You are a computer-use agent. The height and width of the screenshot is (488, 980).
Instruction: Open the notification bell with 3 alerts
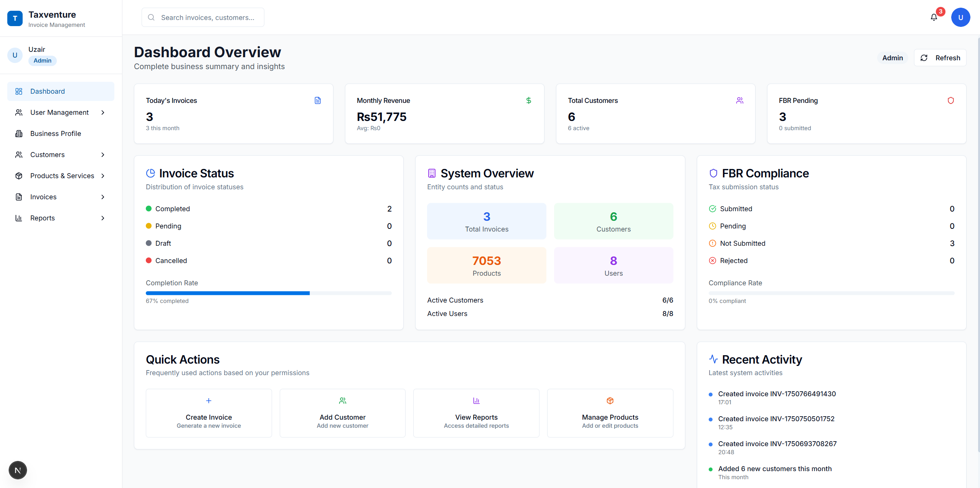pos(934,17)
